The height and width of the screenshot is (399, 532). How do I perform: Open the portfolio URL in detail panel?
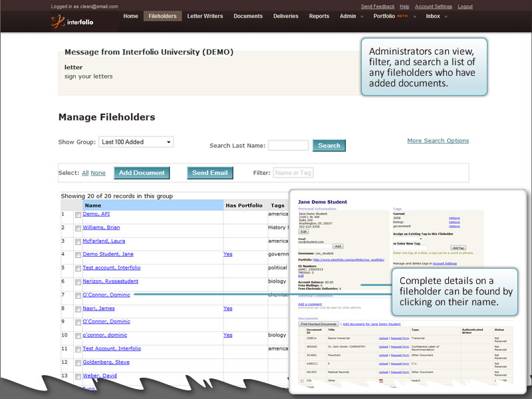tap(348, 259)
